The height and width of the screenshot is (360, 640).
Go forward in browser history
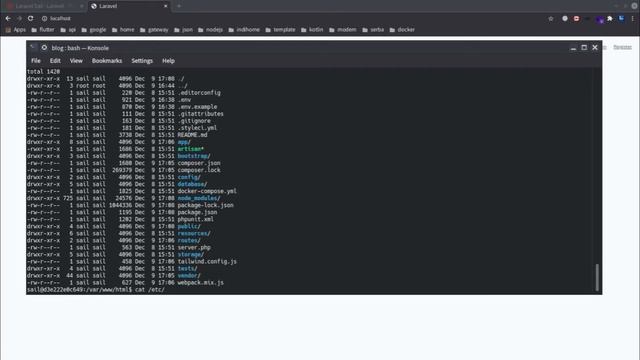[19, 18]
